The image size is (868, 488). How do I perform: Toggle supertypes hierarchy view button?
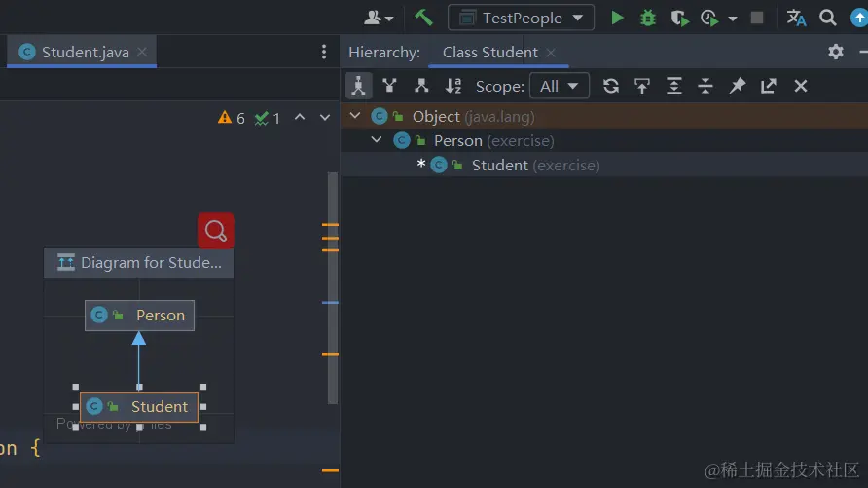pos(389,86)
